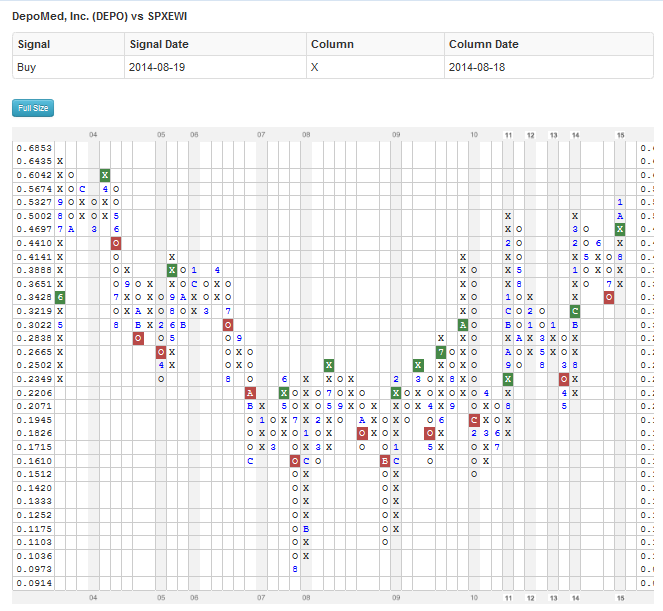Screen dimensions: 663x611
Task: Click green C marker on 0.3219 row
Action: (575, 311)
